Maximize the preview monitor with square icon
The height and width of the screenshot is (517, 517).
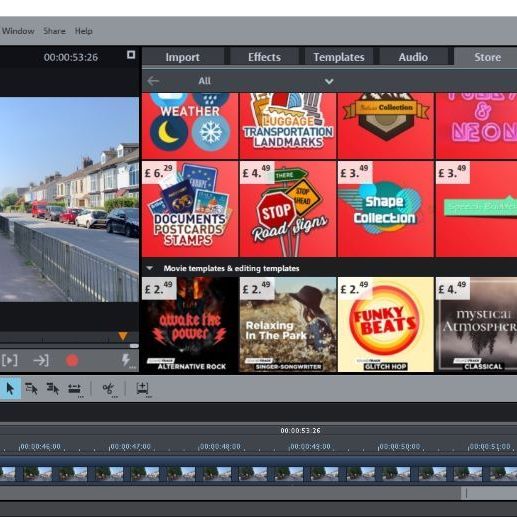(x=131, y=55)
